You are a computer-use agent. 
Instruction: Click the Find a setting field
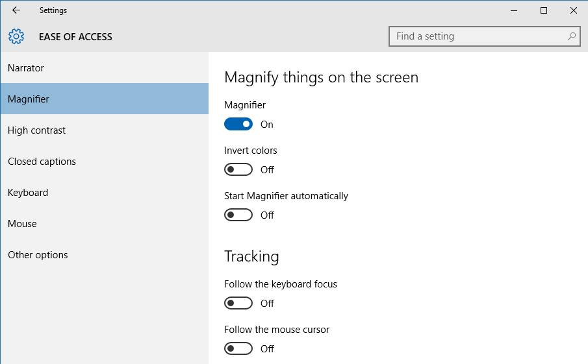pos(485,36)
